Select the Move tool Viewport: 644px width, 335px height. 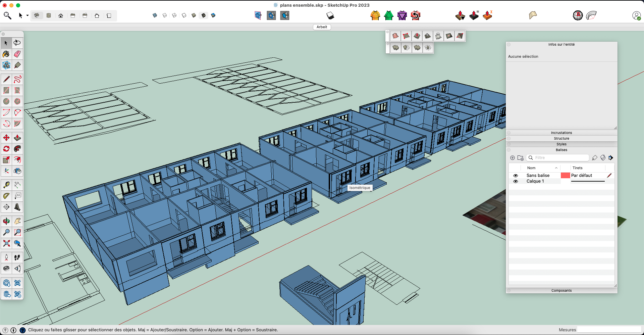pos(6,137)
